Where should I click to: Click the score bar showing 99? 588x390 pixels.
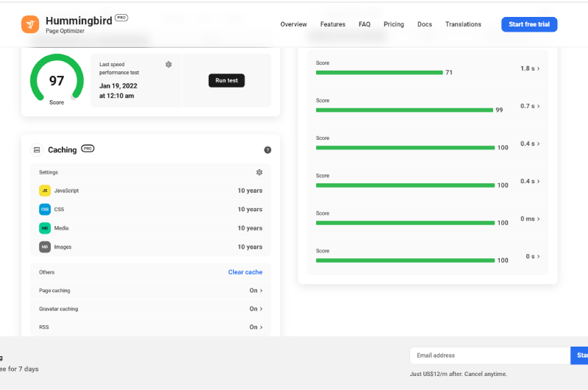[x=404, y=110]
